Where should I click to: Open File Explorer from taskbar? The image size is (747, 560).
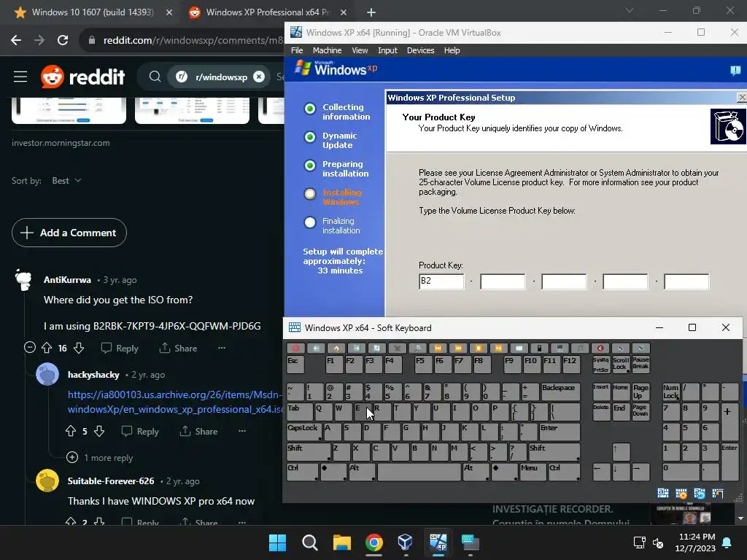(x=341, y=542)
